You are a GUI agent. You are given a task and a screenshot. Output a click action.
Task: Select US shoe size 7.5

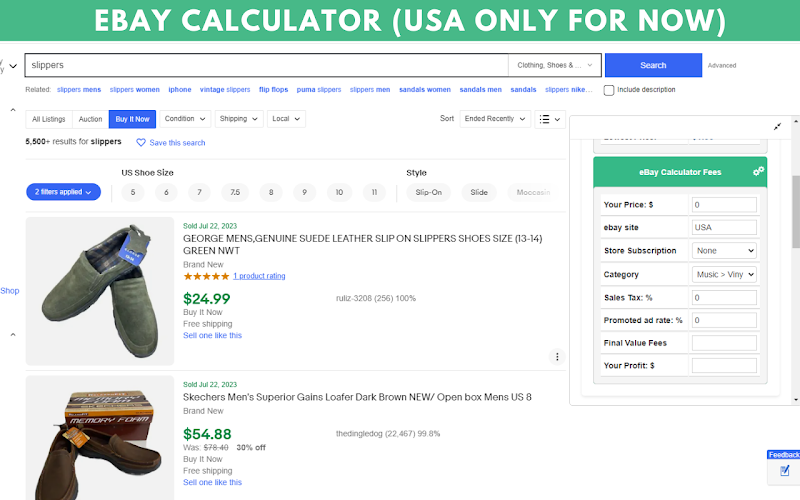235,192
